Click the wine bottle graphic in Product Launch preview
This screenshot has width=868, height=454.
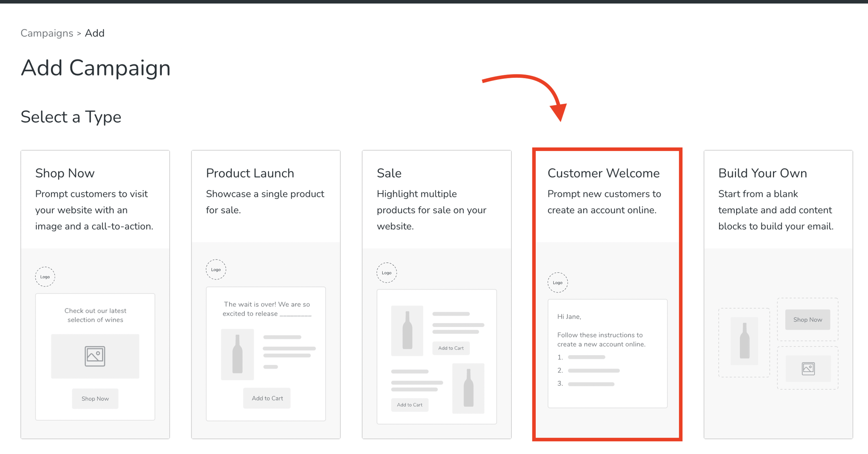237,355
